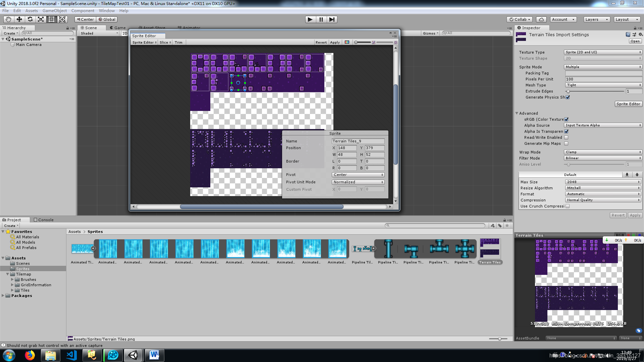Enable Read/Write Enabled checkbox
The height and width of the screenshot is (362, 644).
point(566,137)
